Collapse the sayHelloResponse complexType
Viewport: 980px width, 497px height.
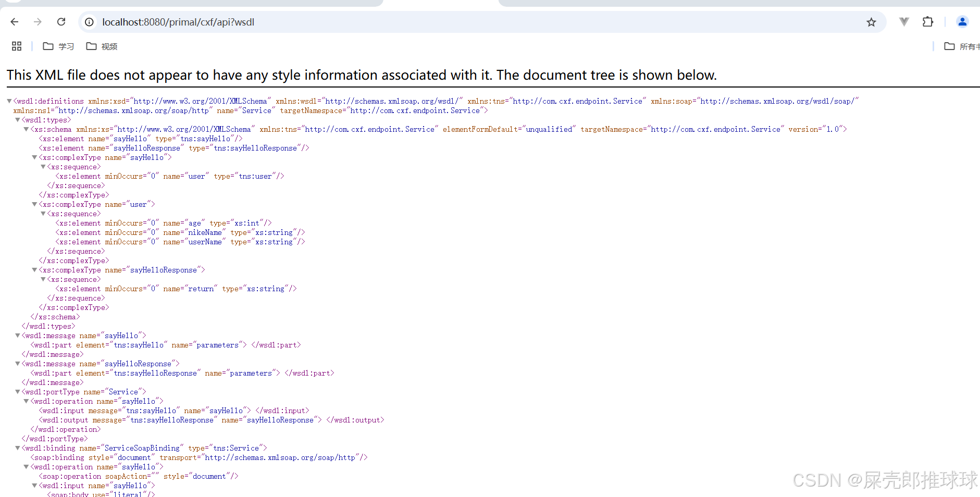(34, 270)
